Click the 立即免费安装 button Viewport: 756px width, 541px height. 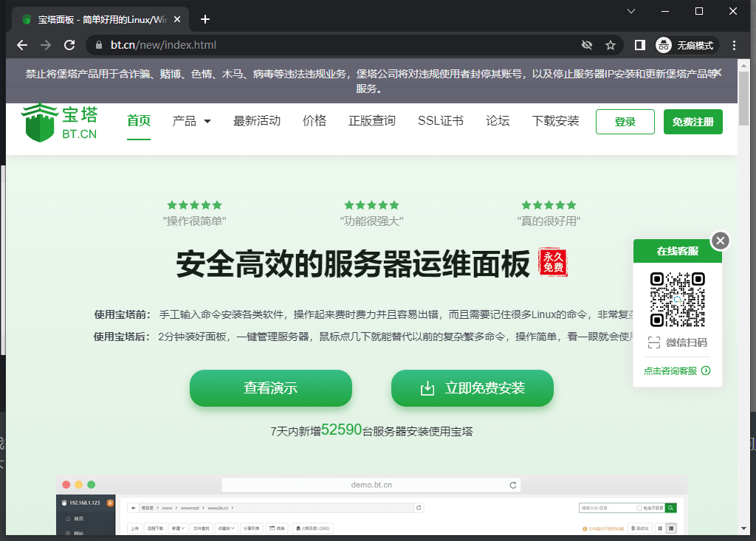tap(472, 388)
